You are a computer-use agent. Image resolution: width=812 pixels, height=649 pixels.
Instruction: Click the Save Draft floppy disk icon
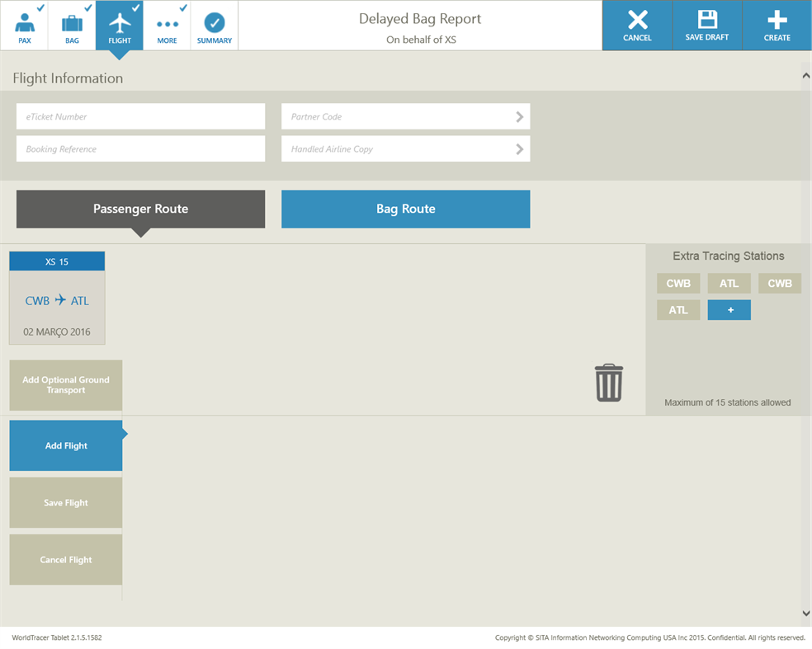point(706,20)
